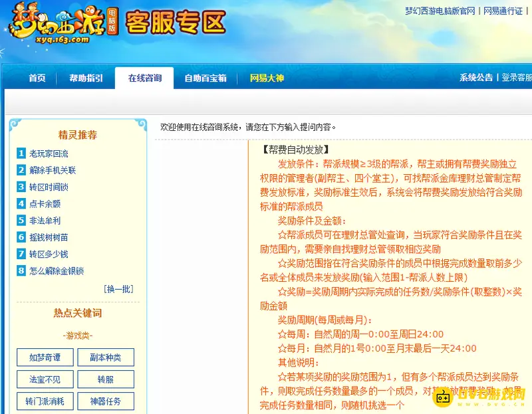Viewport: 532px width, 414px height.
Task: Open 系统公告 link
Action: pos(476,77)
